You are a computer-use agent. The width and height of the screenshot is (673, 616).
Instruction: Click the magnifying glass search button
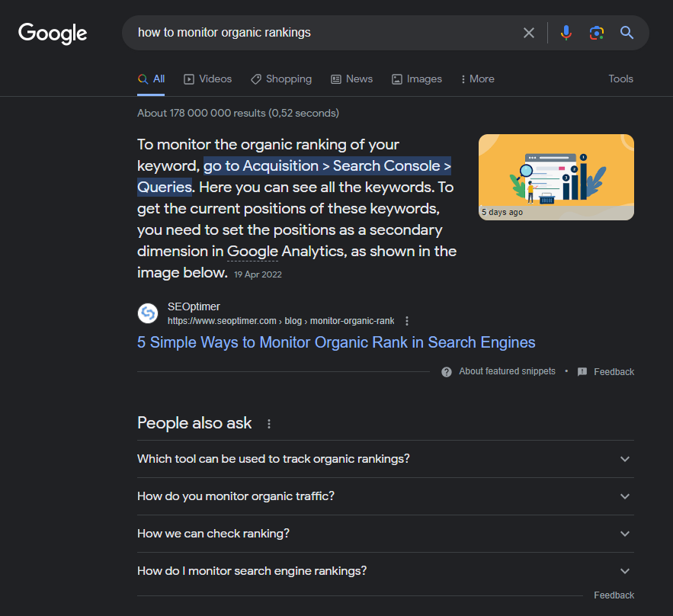[627, 33]
